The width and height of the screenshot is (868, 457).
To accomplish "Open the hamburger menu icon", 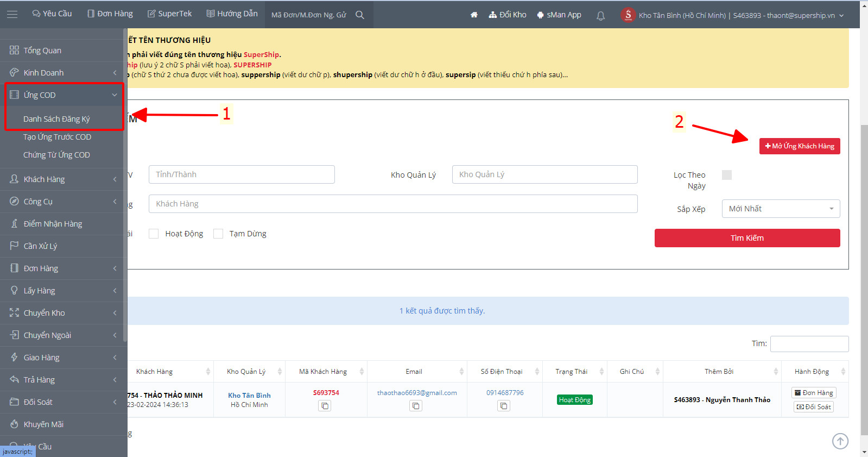I will [12, 14].
